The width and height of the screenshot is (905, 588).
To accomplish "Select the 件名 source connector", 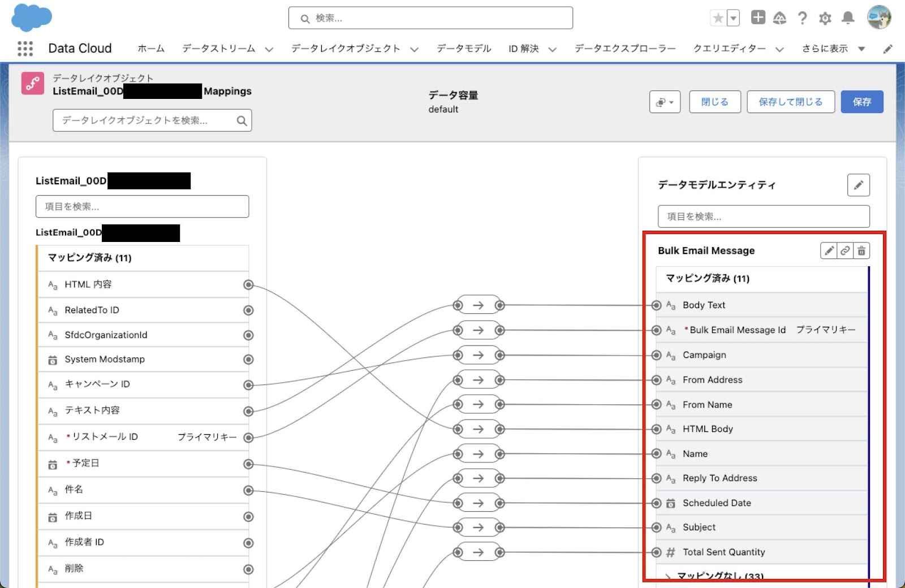I will pos(248,491).
